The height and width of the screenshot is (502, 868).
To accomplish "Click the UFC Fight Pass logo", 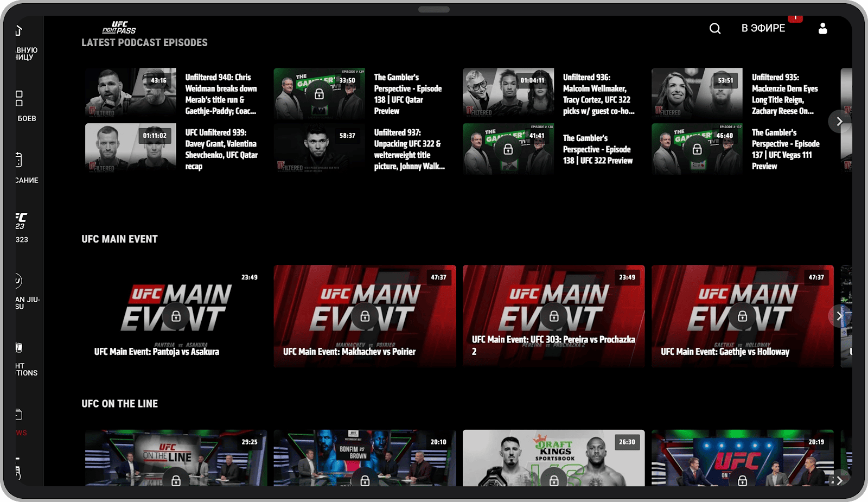I will [x=119, y=28].
